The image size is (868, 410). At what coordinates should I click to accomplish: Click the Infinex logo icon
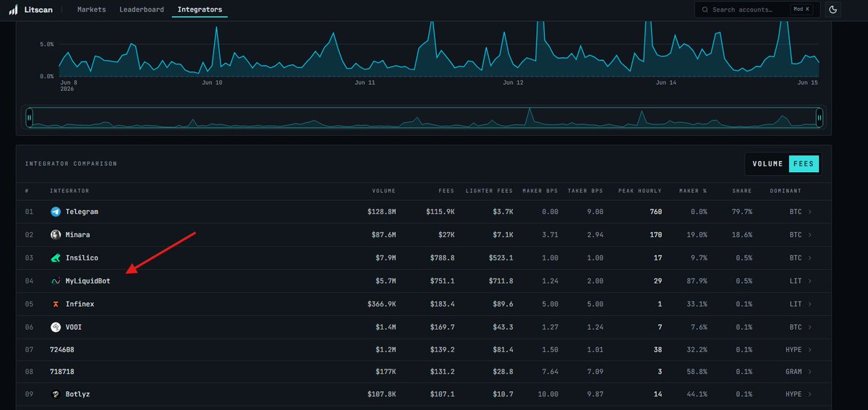pos(56,304)
